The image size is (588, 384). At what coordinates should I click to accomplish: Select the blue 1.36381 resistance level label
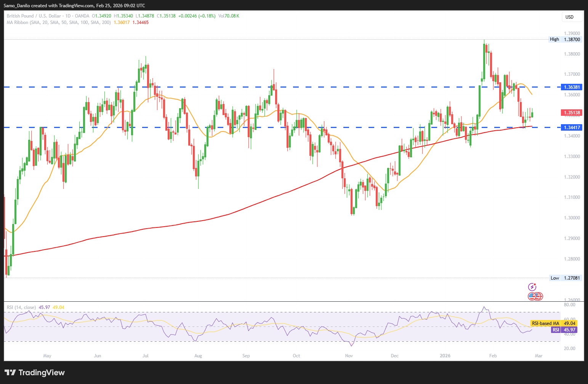point(572,87)
